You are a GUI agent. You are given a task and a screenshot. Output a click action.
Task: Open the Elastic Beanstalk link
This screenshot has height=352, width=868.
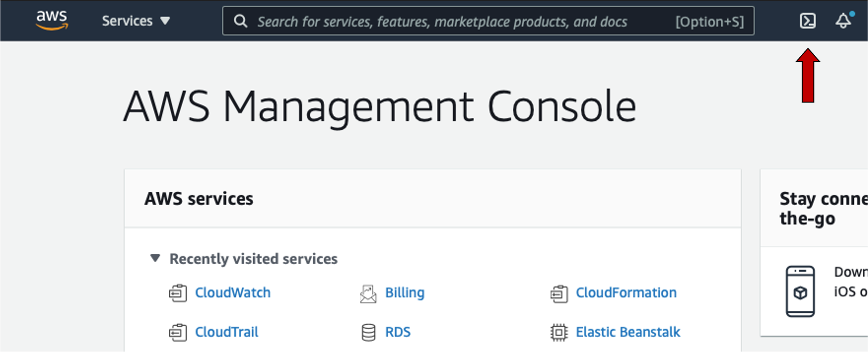pos(628,332)
